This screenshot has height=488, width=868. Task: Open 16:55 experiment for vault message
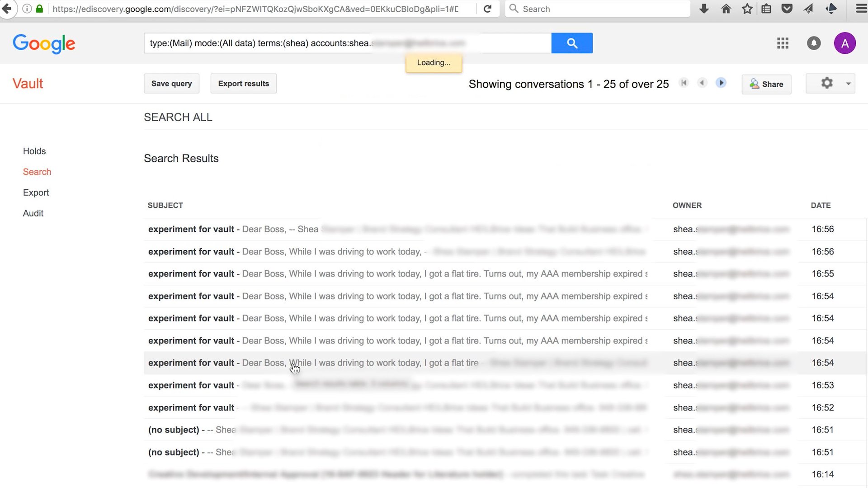point(505,274)
